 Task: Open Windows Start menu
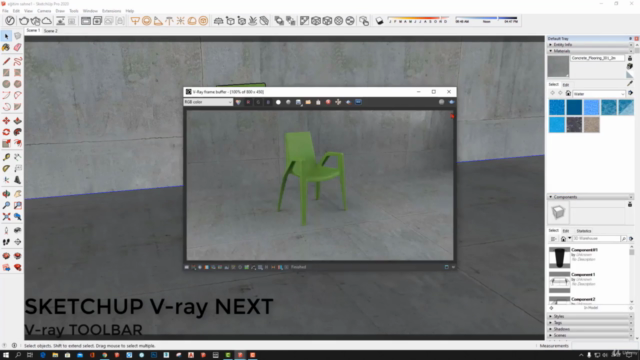(x=6, y=355)
